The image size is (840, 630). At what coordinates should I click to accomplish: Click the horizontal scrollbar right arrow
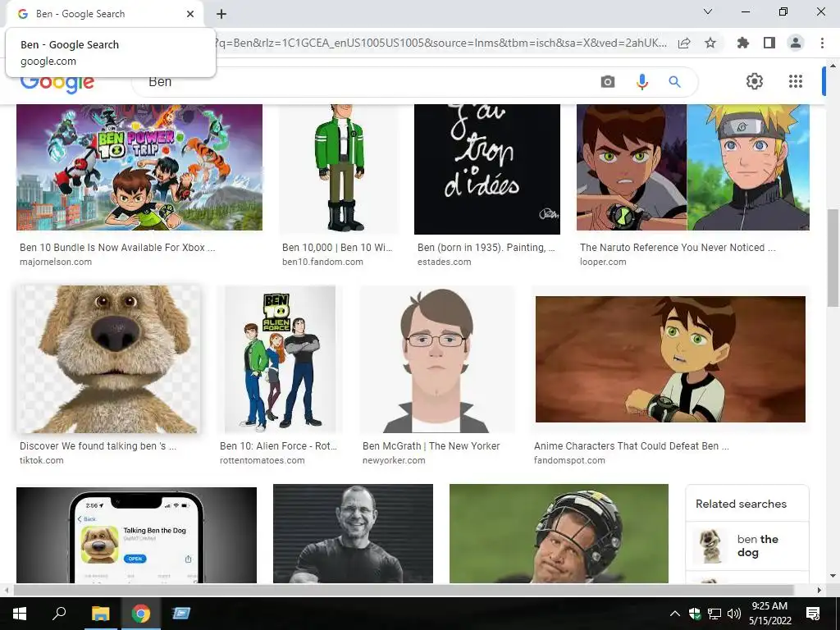819,591
